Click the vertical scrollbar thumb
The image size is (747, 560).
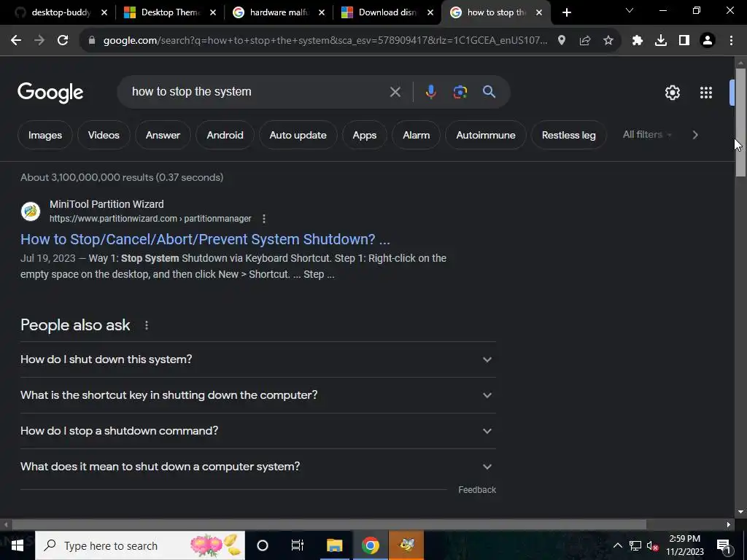740,122
